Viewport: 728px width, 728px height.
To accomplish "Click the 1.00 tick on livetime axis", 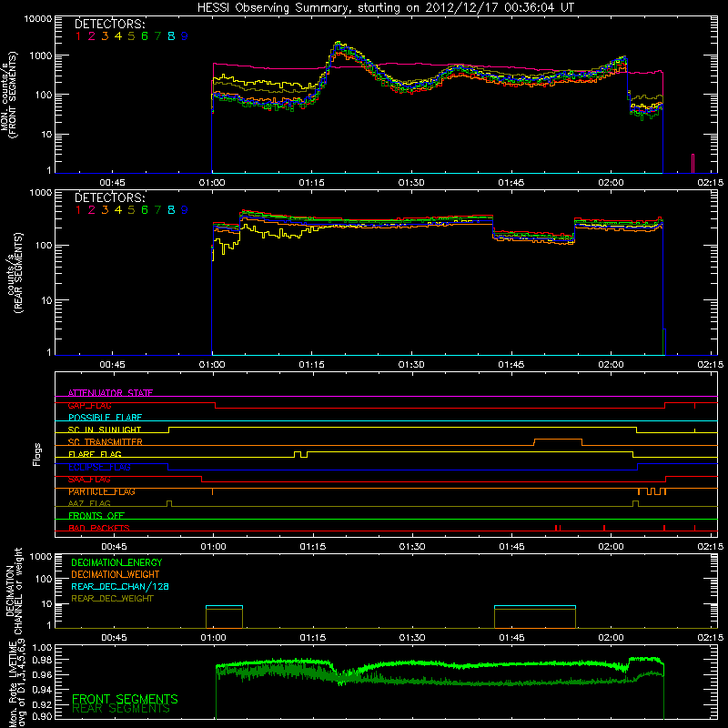I will tap(43, 648).
